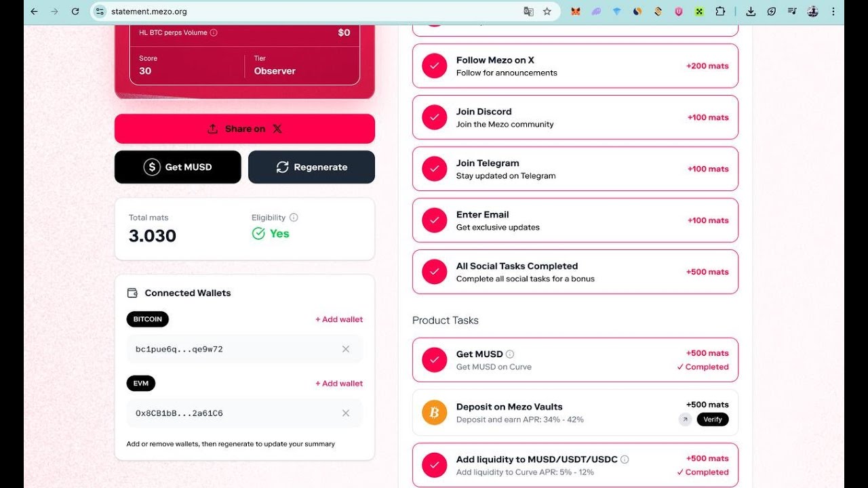Remove the bc1pue6q...qe9w72 wallet
The width and height of the screenshot is (868, 488).
(346, 349)
